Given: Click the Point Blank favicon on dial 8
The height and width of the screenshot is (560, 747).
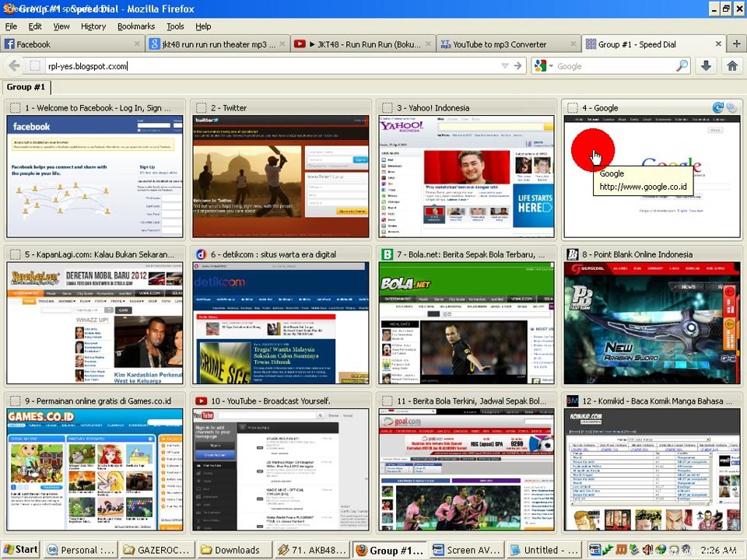Looking at the screenshot, I should point(572,254).
